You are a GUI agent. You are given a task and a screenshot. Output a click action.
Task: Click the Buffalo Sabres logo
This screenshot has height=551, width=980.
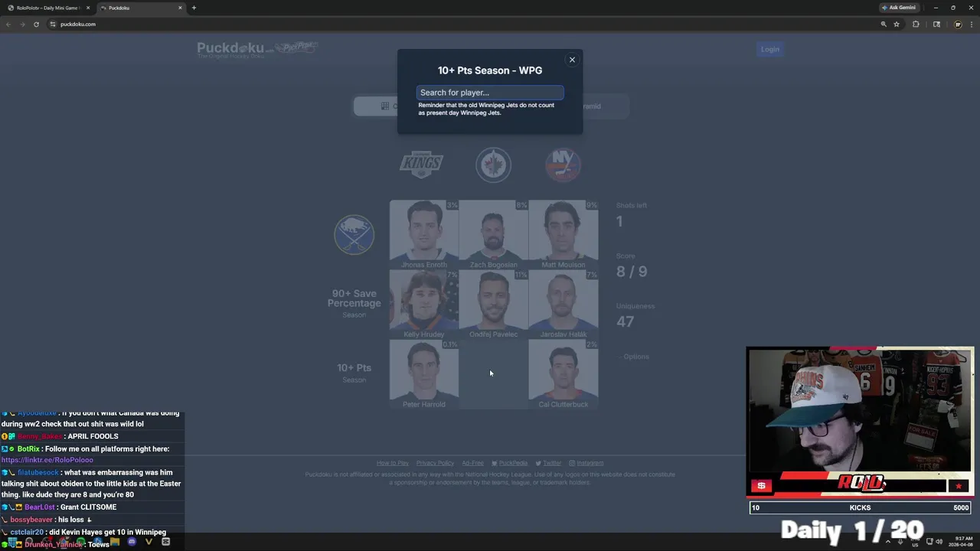click(354, 234)
